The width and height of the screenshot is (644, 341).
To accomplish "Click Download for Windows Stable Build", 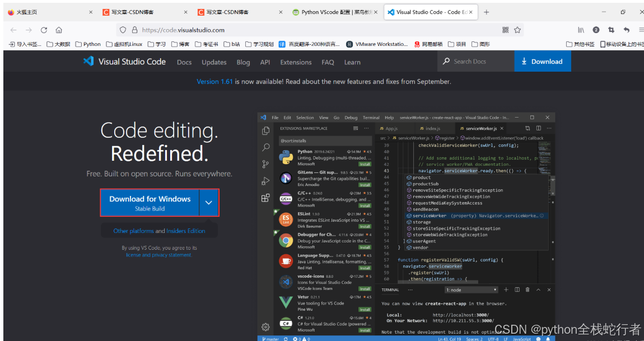I will coord(150,203).
